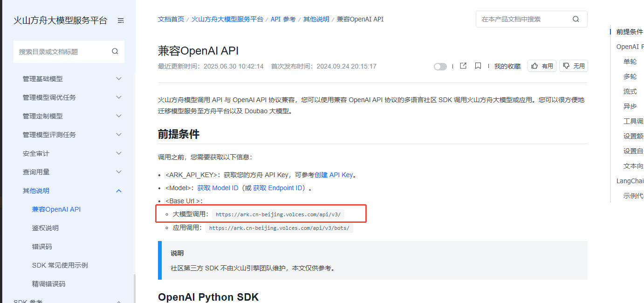Collapse the sidebar menu icon
The height and width of the screenshot is (303, 644).
121,21
